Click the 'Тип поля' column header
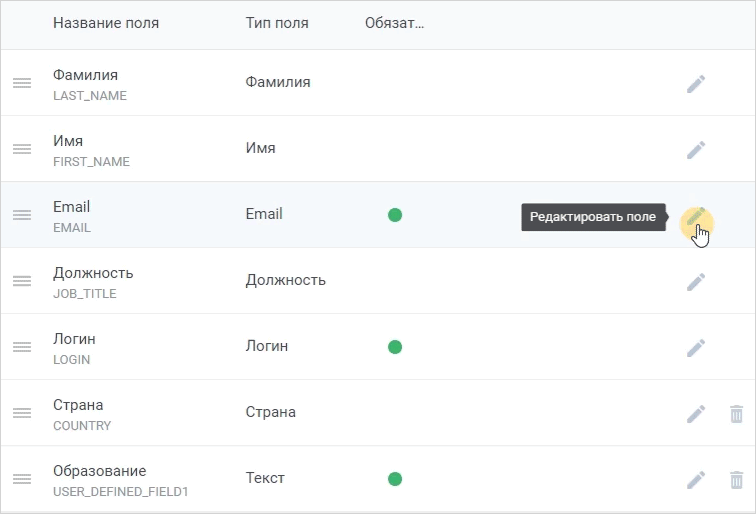756x514 pixels. point(277,23)
